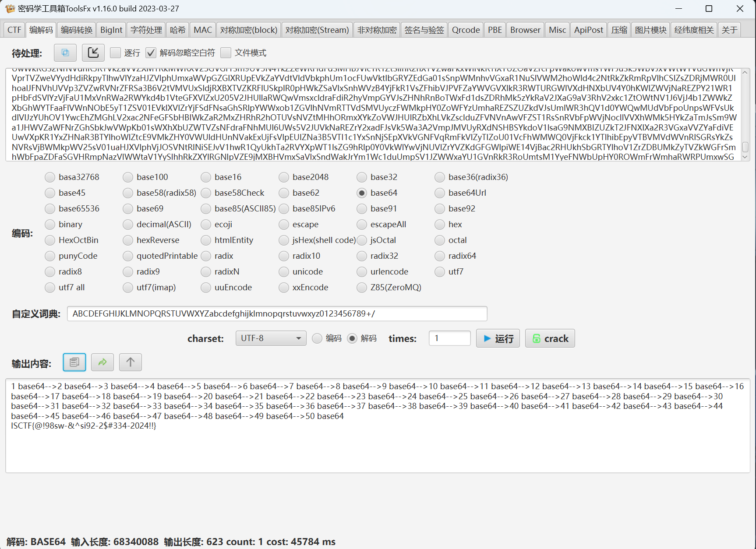Switch to the 编码转换 tab
The image size is (756, 549).
pyautogui.click(x=77, y=30)
